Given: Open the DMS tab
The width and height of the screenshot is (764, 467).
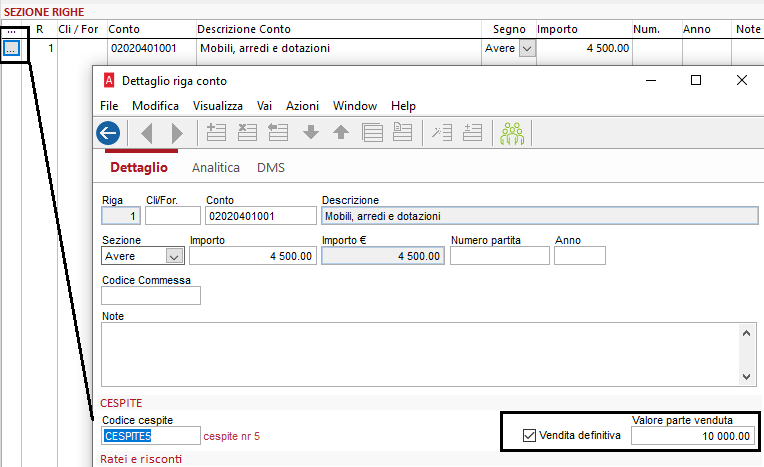Looking at the screenshot, I should point(271,167).
